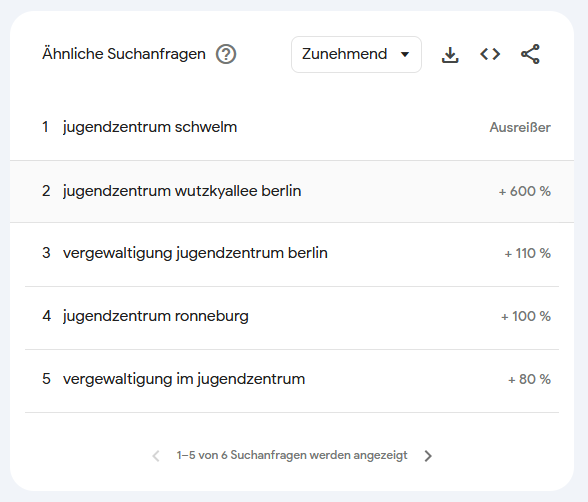The image size is (588, 502).
Task: Click the 1–5 von 6 pagination text
Action: pyautogui.click(x=292, y=455)
